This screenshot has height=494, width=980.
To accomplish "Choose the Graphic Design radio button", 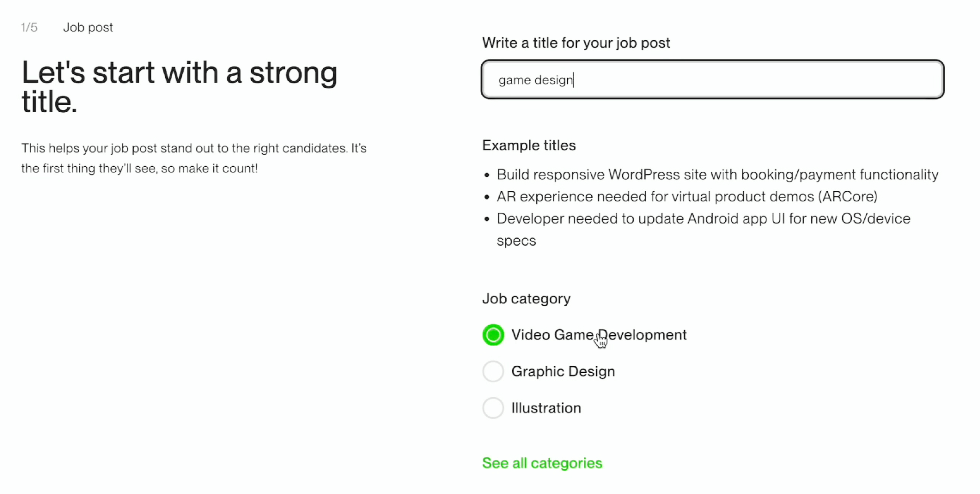I will (x=493, y=371).
